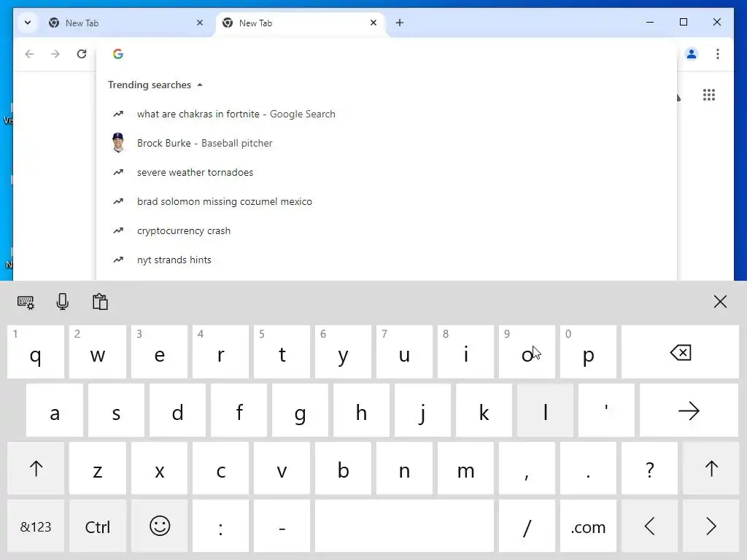Tap the z key
This screenshot has height=560, width=747.
pos(98,469)
